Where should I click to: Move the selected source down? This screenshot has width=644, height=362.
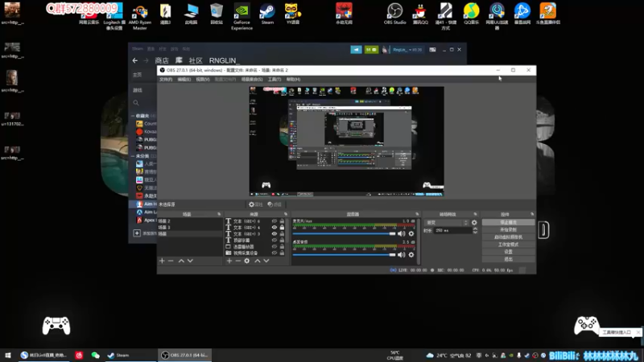(x=266, y=261)
